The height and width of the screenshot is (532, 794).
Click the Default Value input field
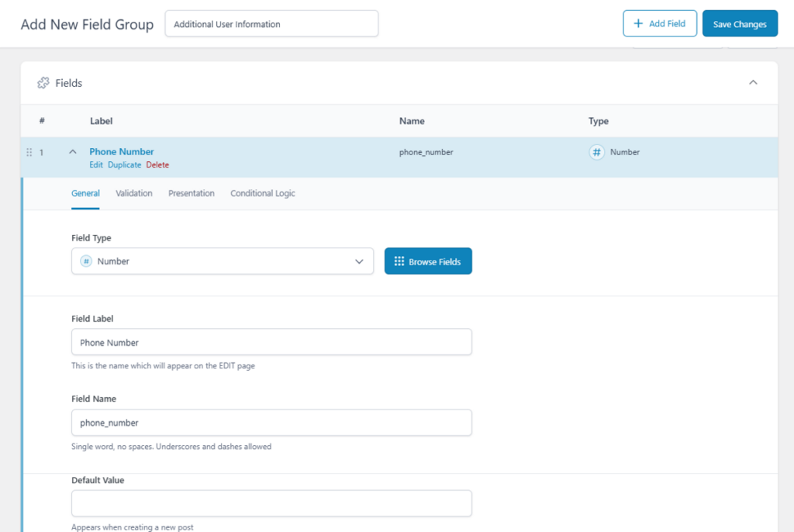(x=271, y=503)
